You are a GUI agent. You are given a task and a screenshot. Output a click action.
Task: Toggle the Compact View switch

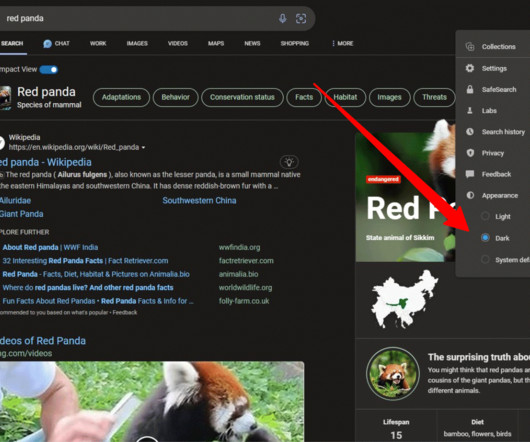click(49, 70)
